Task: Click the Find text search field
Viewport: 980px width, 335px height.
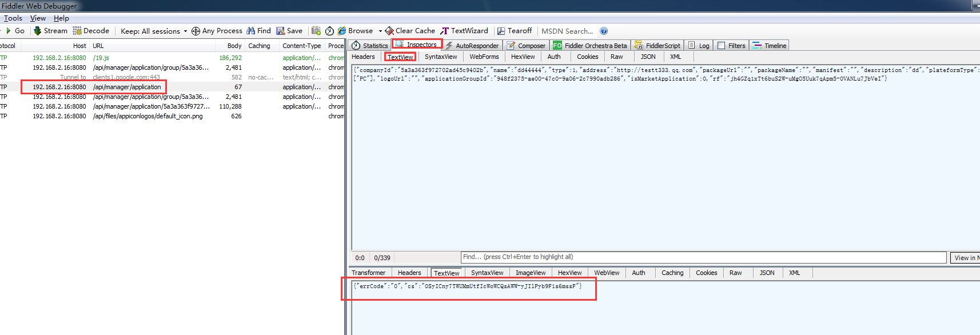Action: pyautogui.click(x=703, y=257)
